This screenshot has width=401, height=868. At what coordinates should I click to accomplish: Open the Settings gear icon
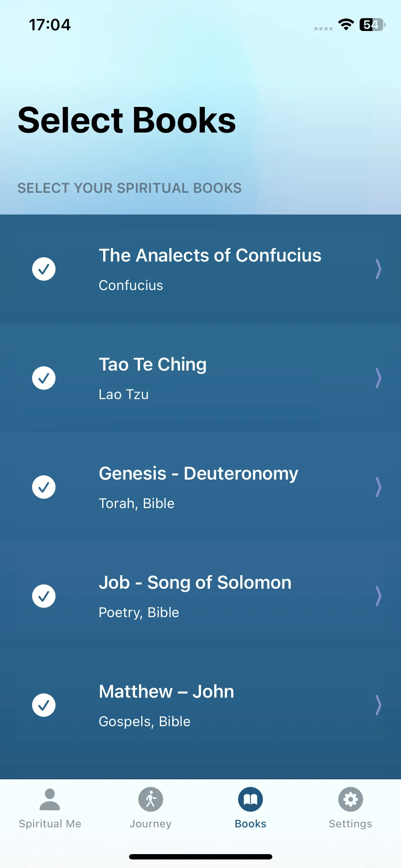tap(351, 799)
